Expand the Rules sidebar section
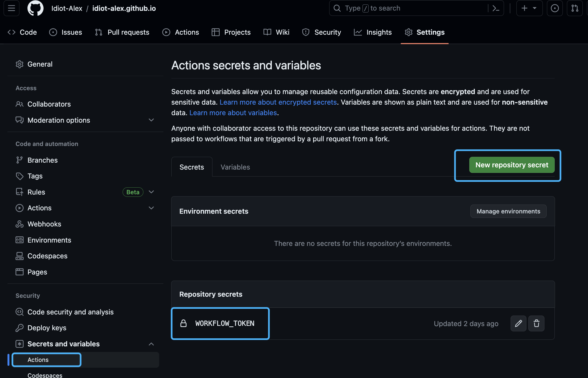The width and height of the screenshot is (588, 378). pos(151,192)
